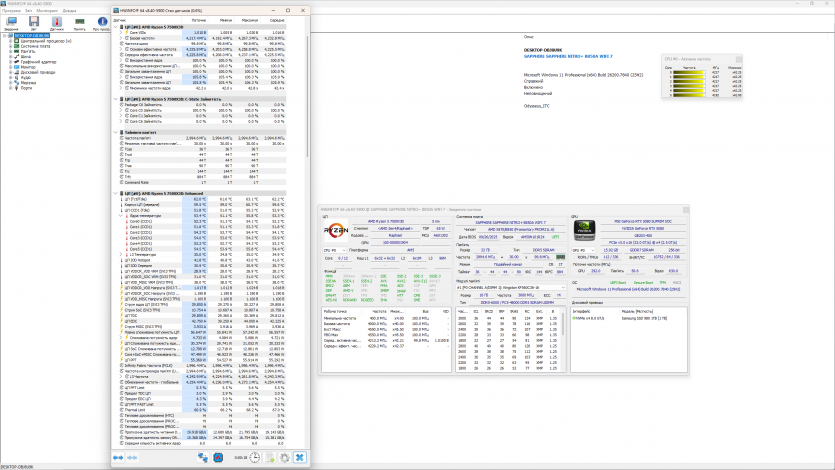The image size is (835, 470).
Task: Expand the Графічний адаптер tree node
Action: 9,61
